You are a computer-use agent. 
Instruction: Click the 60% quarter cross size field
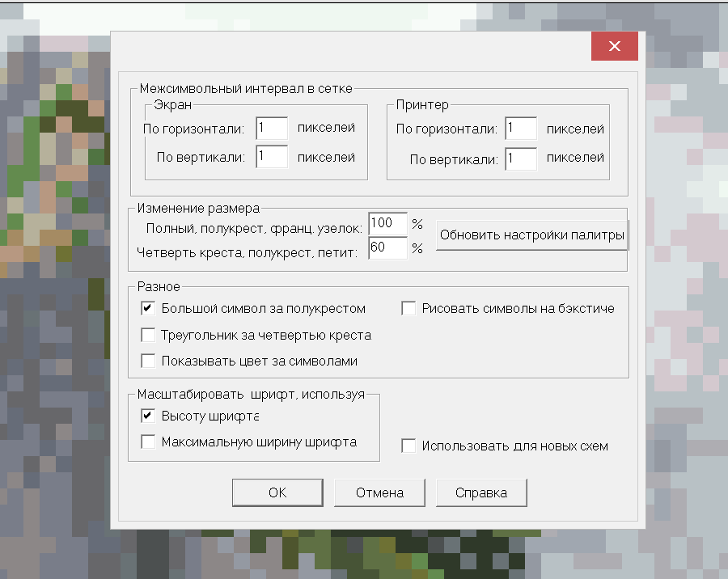point(387,248)
